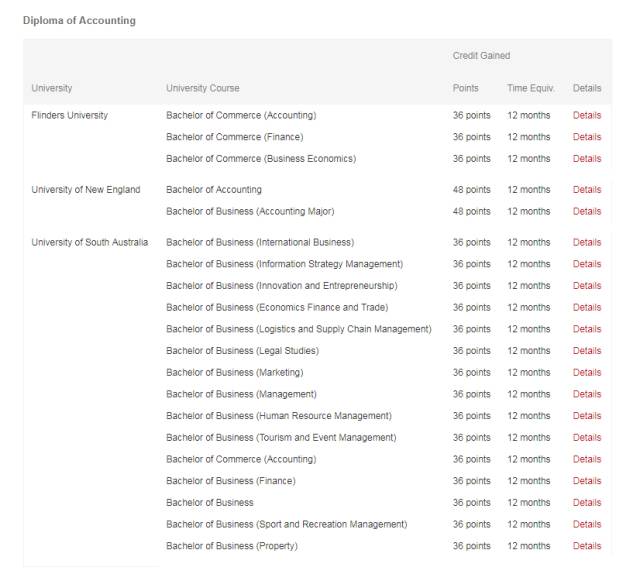Click Bachelor of Commerce (Business Economics) course name

click(x=261, y=159)
